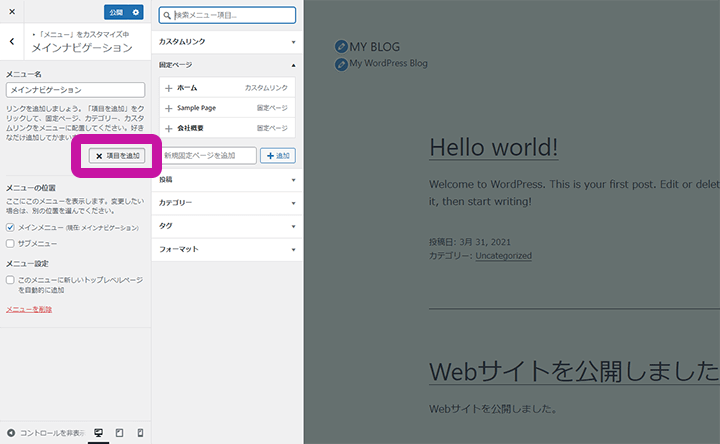This screenshot has height=444, width=720.
Task: Expand the カスタムリンク section
Action: [x=226, y=42]
